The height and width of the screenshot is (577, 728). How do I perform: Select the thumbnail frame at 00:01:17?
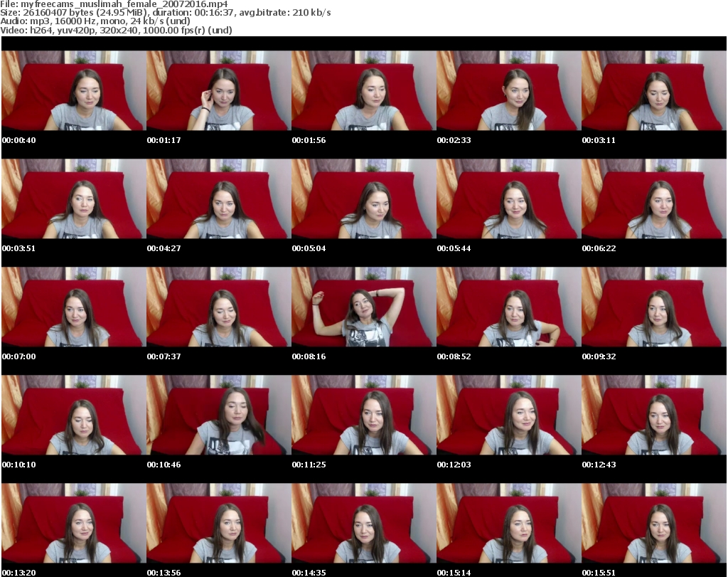click(x=219, y=90)
